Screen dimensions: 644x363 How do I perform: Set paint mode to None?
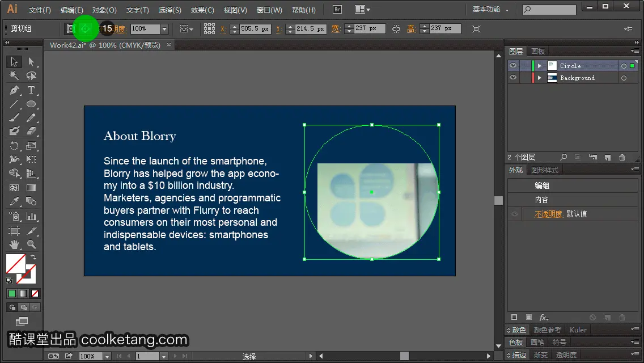click(x=35, y=294)
